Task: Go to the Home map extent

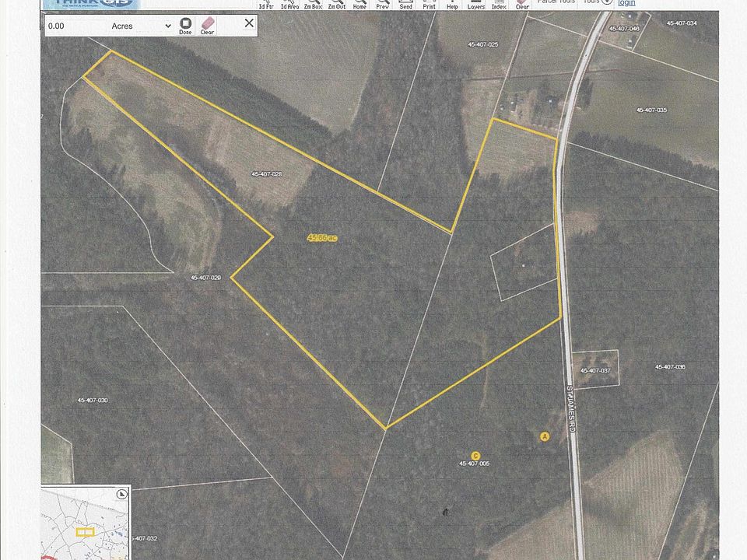Action: [x=359, y=5]
